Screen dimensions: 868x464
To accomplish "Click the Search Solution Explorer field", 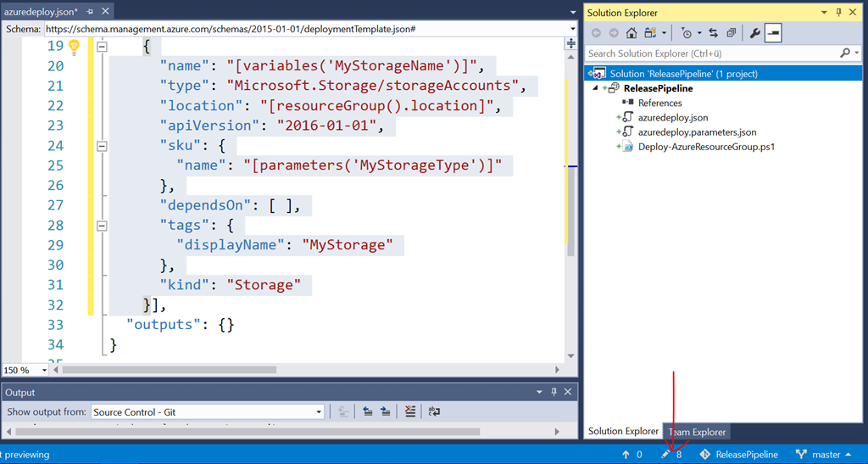I will (x=712, y=53).
